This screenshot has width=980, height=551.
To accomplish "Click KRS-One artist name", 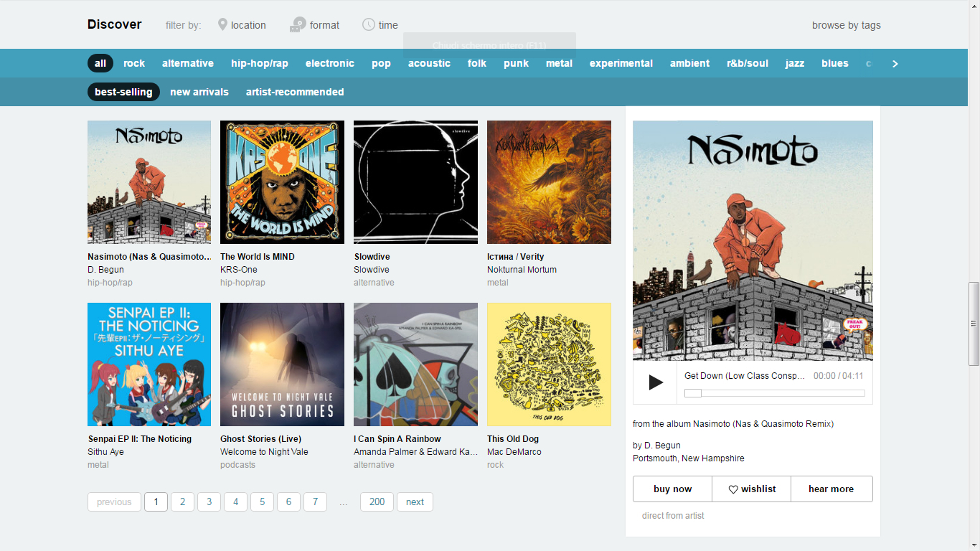I will 239,270.
